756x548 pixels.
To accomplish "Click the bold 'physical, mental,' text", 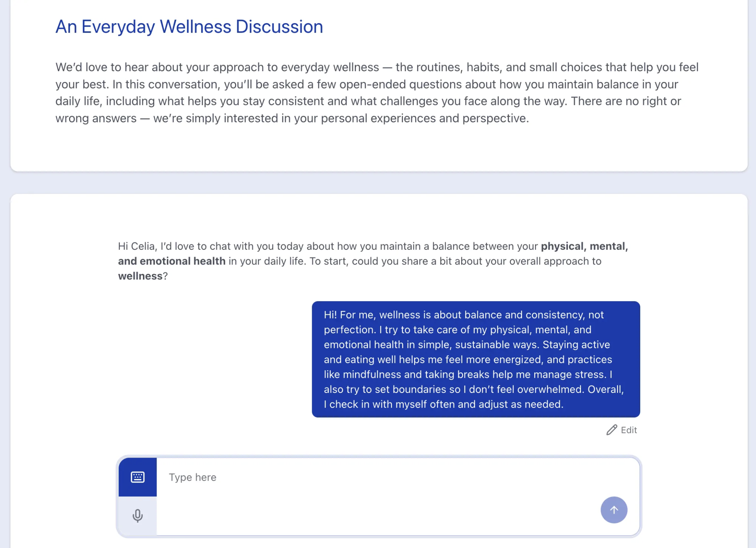I will click(584, 246).
